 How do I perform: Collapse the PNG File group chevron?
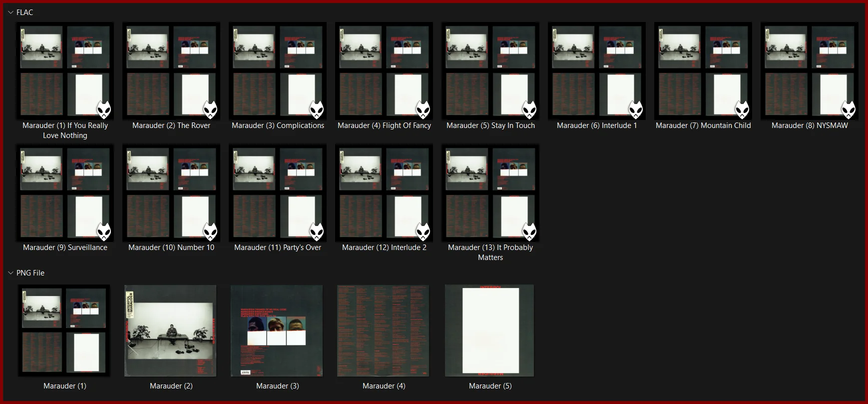point(10,273)
